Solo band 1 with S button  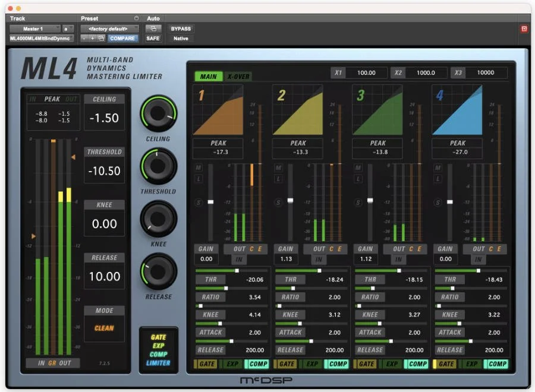[x=199, y=203]
